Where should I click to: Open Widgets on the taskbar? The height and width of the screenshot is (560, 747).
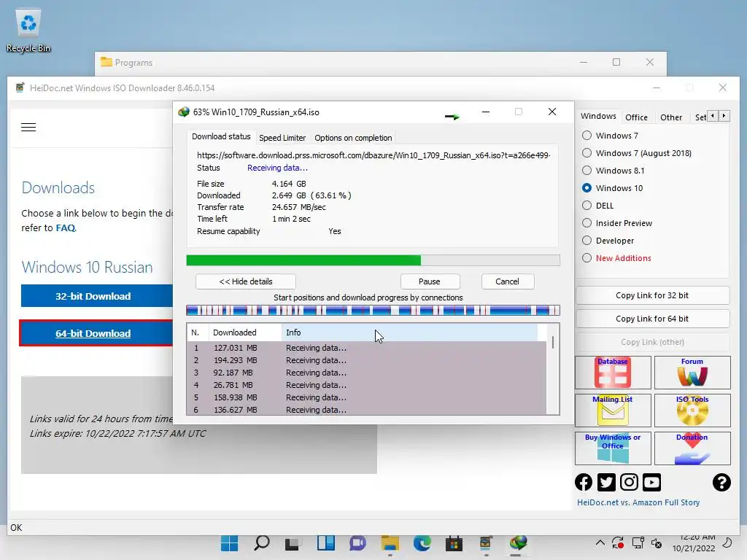[x=326, y=542]
